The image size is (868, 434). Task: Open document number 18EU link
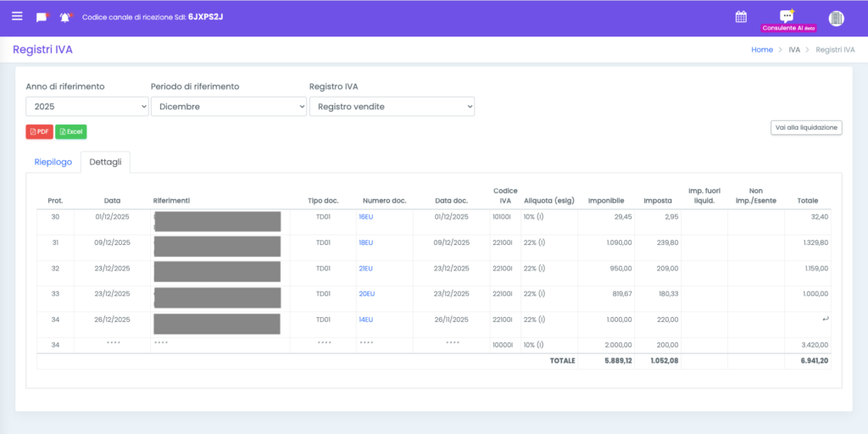tap(366, 242)
